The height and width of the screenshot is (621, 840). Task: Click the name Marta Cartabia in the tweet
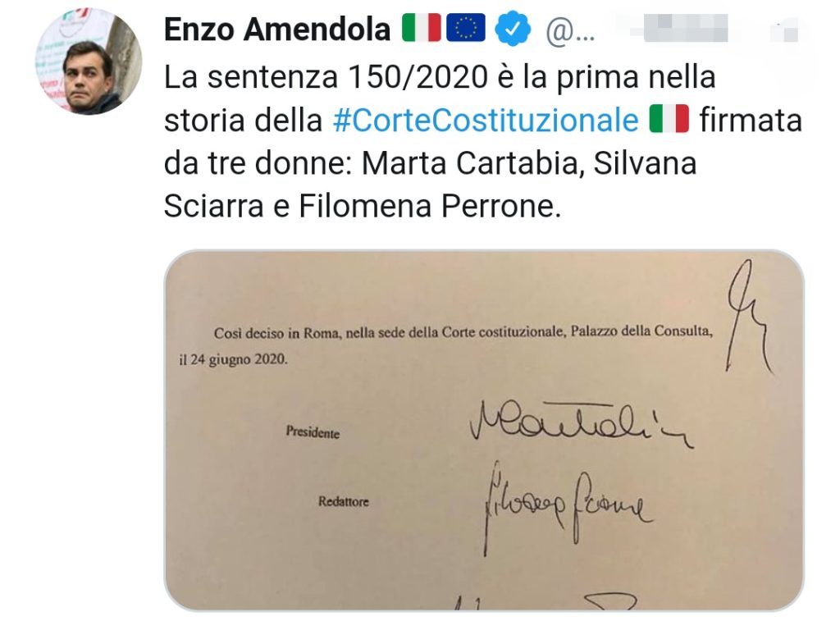[473, 163]
